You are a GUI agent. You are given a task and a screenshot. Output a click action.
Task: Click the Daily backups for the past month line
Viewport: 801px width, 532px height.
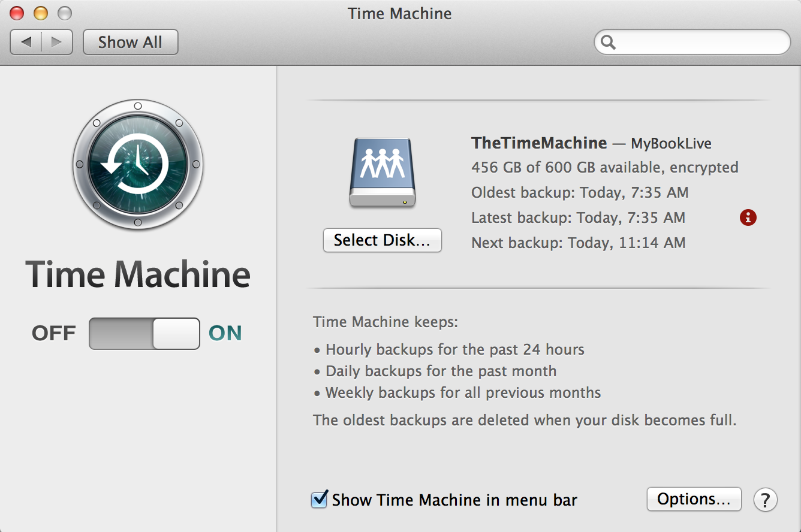(435, 371)
